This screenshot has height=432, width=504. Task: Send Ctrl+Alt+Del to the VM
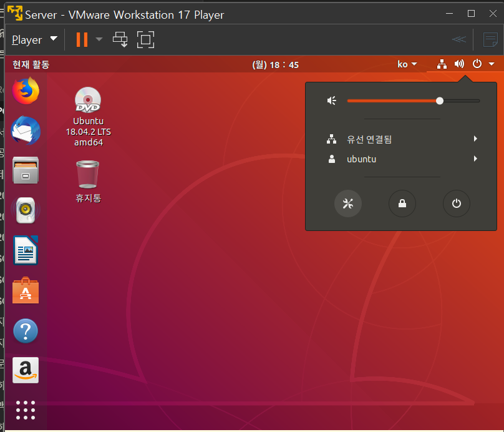click(x=120, y=39)
